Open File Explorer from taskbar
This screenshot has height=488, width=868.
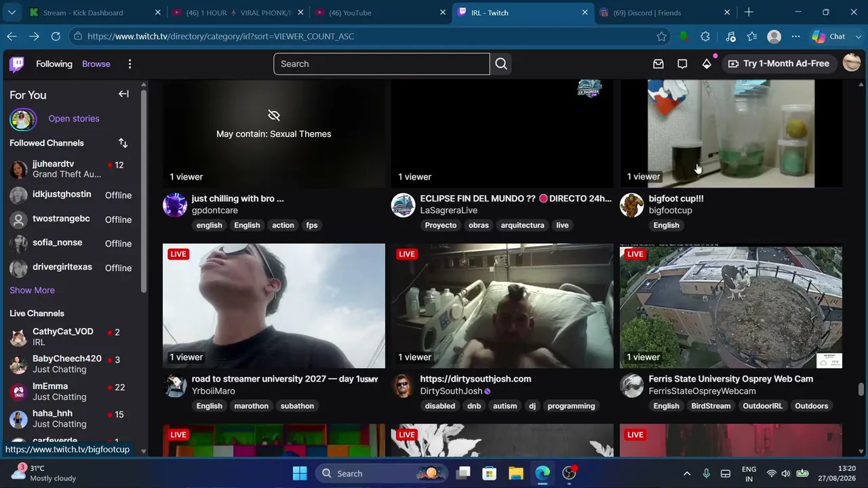click(516, 473)
